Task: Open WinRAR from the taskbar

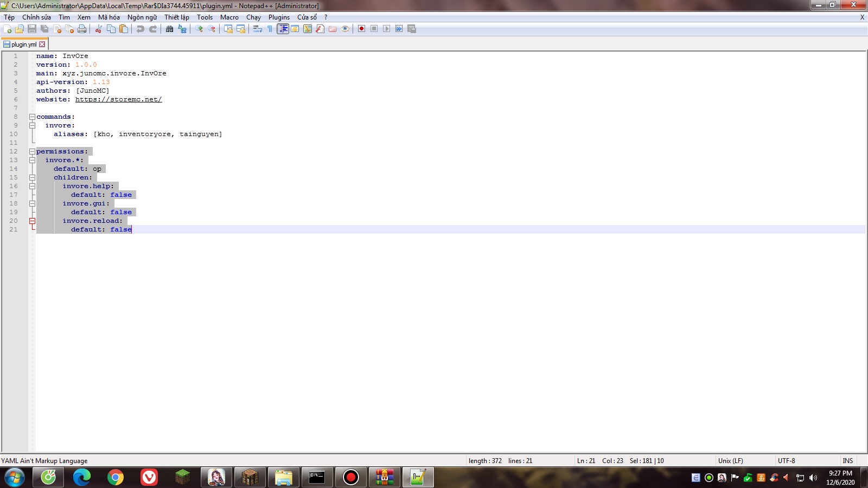Action: (x=385, y=477)
